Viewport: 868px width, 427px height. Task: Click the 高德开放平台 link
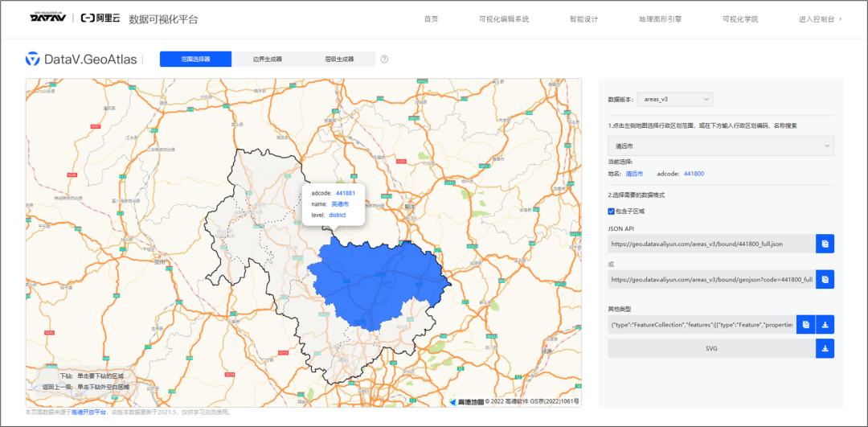coord(88,413)
